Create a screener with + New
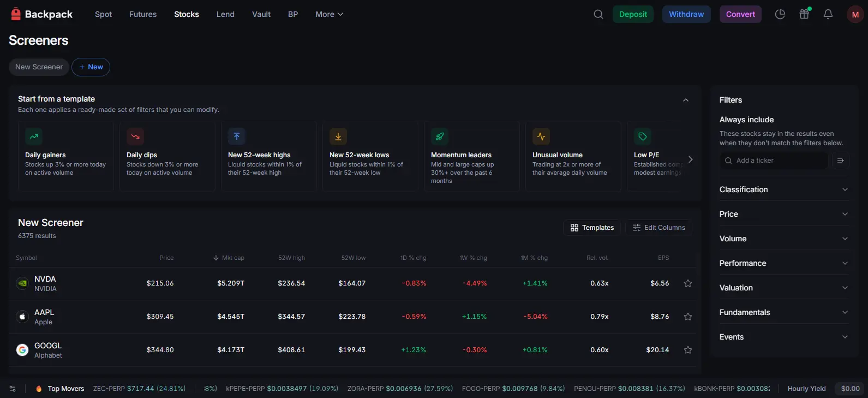 point(91,67)
